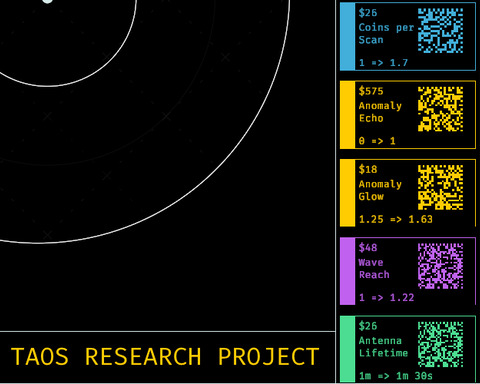Click the 'Anomaly Glow' label text

[x=380, y=190]
